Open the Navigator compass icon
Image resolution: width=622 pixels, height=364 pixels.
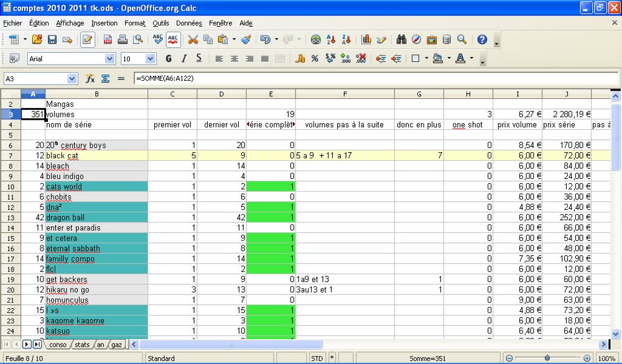[x=416, y=40]
